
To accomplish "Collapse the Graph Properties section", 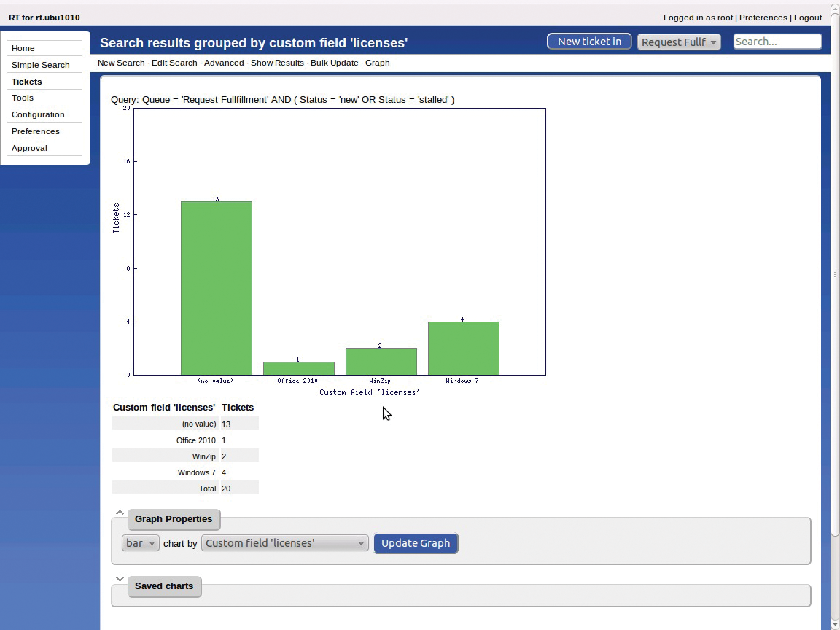I will coord(120,513).
